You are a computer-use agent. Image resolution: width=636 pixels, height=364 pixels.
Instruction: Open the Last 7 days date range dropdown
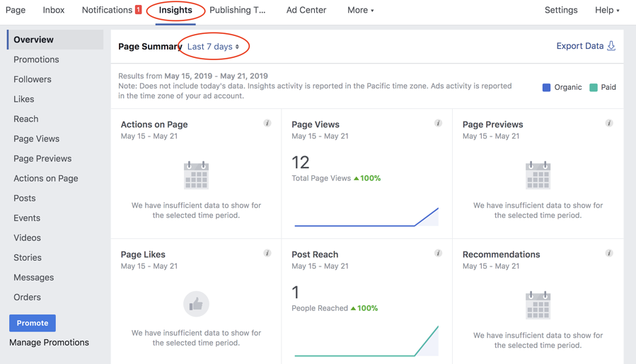click(213, 47)
